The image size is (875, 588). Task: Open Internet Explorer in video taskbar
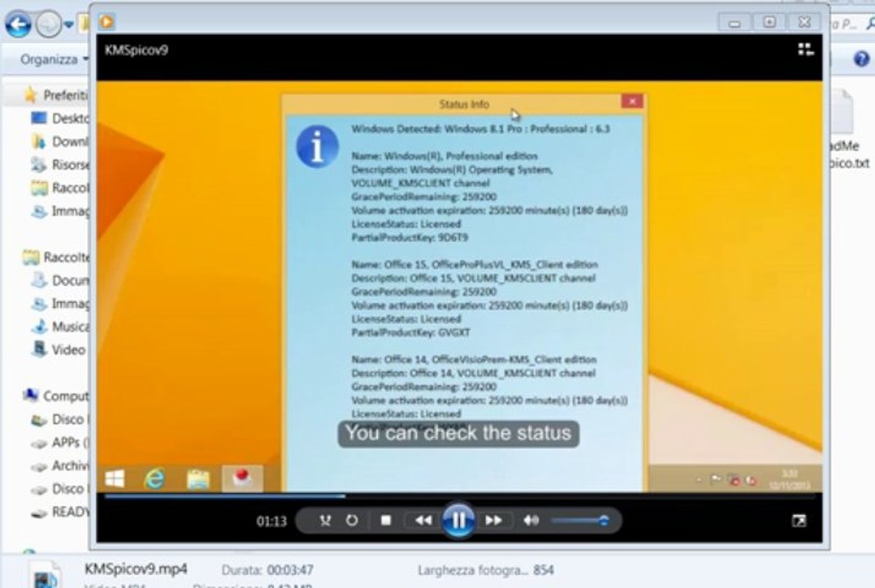pos(154,479)
